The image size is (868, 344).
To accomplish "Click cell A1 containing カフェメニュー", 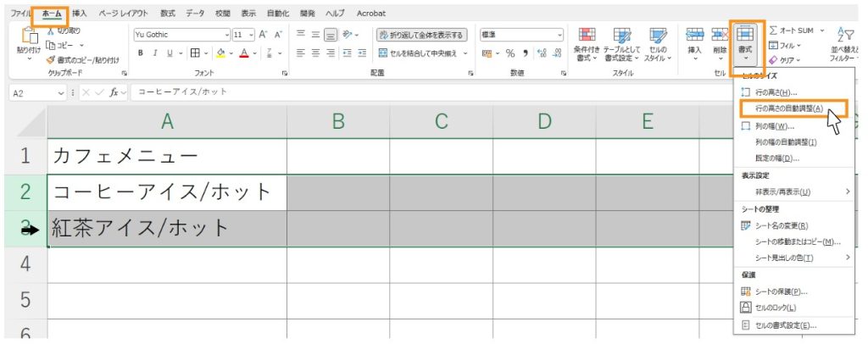I will click(x=167, y=157).
